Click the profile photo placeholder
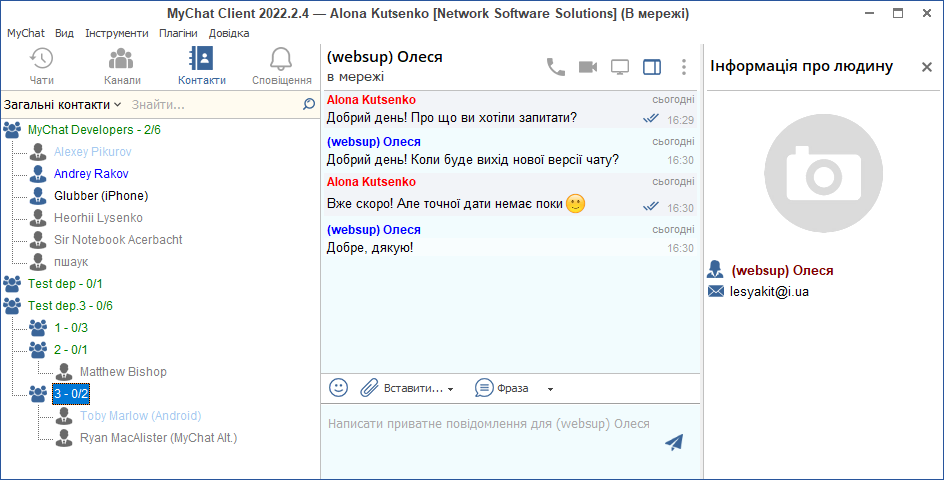The width and height of the screenshot is (944, 480). [x=824, y=173]
